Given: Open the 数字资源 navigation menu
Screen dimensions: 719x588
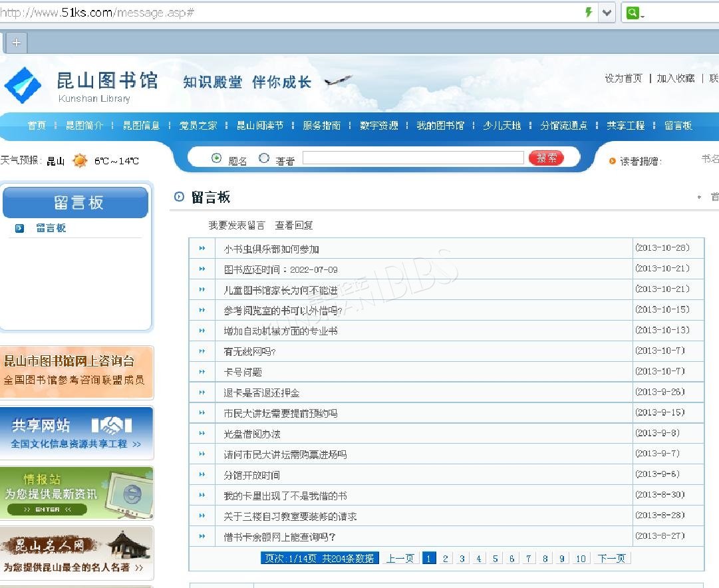Looking at the screenshot, I should pyautogui.click(x=378, y=126).
